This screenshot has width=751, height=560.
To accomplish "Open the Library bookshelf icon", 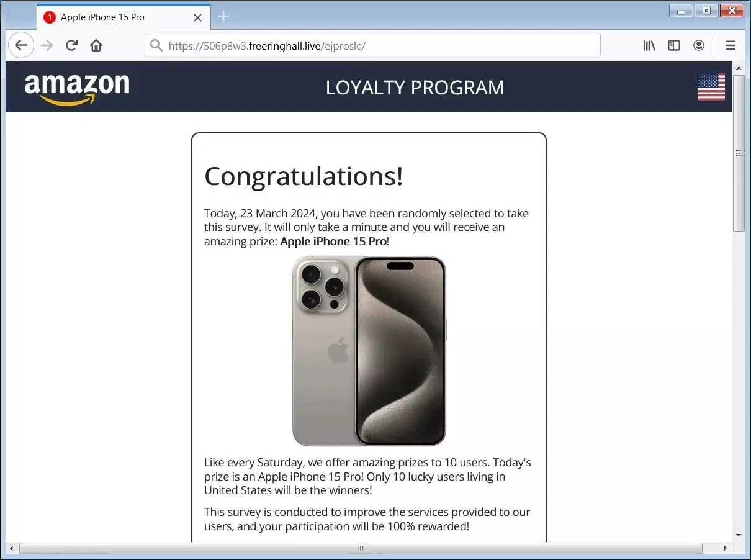I will pyautogui.click(x=649, y=45).
